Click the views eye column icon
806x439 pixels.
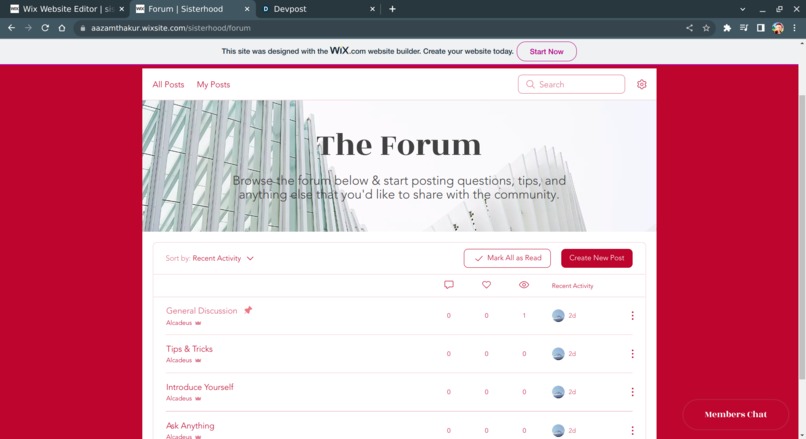click(524, 285)
